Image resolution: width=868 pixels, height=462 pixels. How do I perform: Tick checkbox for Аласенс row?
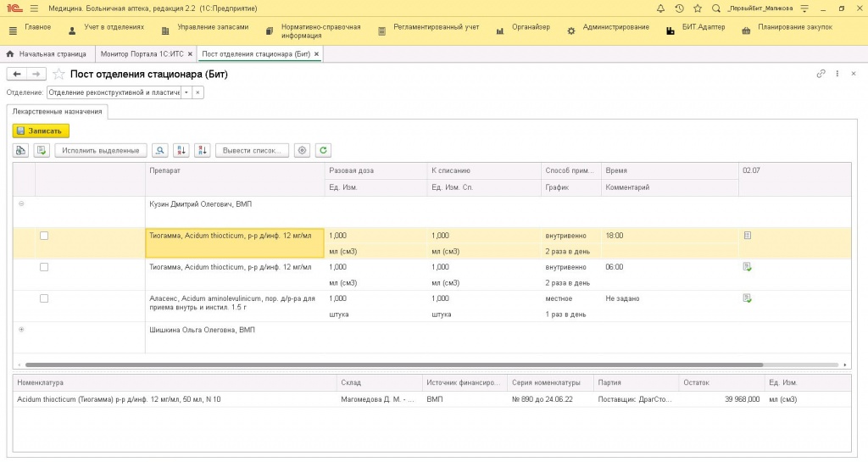tap(44, 298)
